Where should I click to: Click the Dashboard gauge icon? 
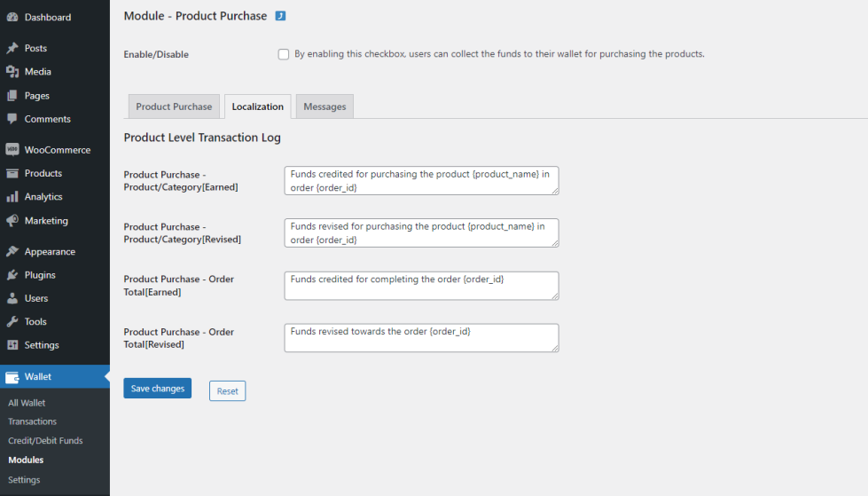point(12,17)
